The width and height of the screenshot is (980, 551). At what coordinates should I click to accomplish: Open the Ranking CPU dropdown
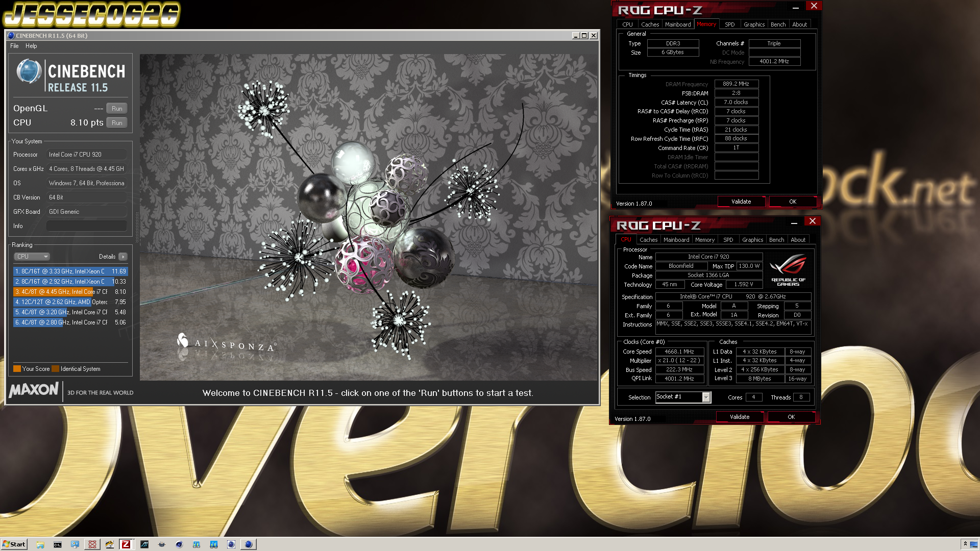point(32,257)
